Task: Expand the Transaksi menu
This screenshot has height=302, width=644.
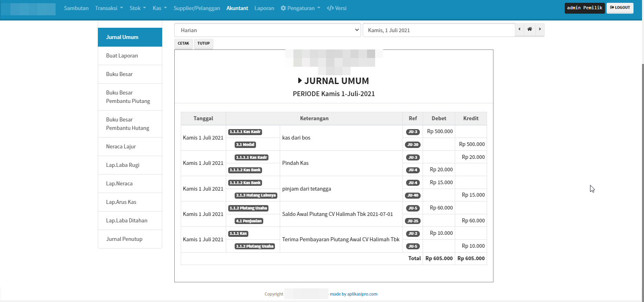Action: click(109, 8)
